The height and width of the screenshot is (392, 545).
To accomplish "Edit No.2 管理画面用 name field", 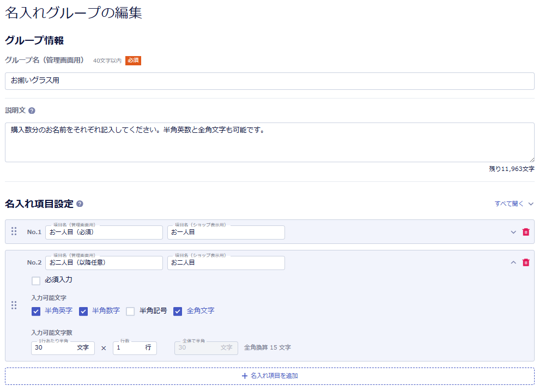I will (104, 263).
